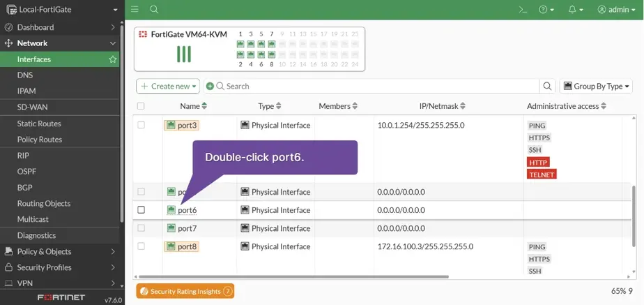This screenshot has height=305, width=644.
Task: Click port 4 icon on faceplate
Action: click(250, 54)
